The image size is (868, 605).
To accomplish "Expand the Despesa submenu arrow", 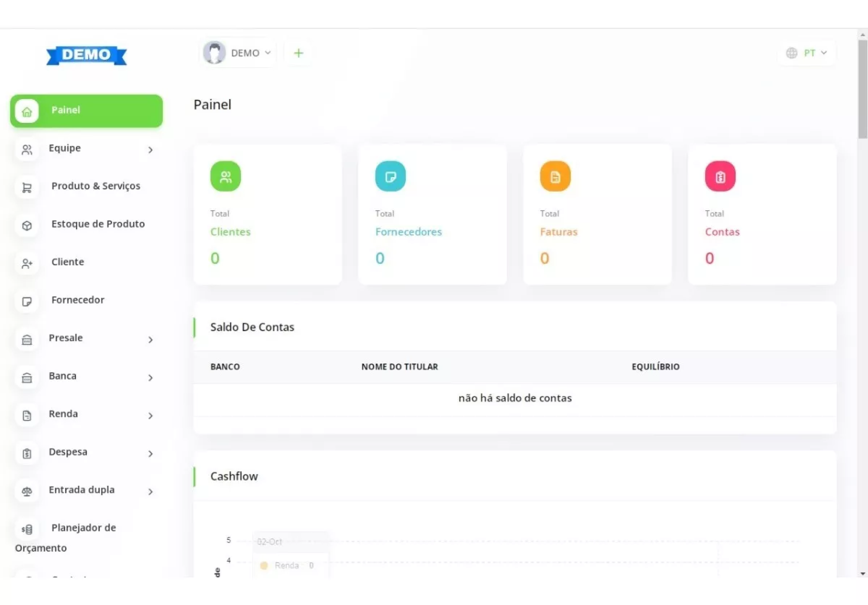I will click(151, 454).
